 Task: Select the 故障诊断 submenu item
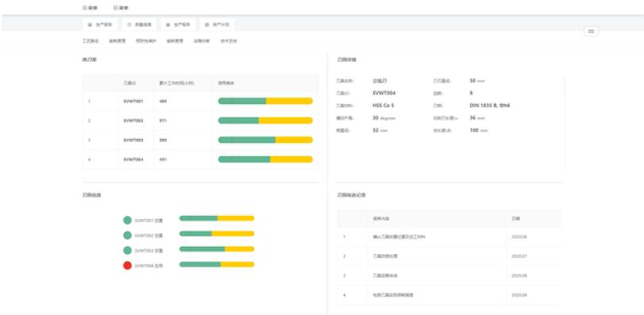click(x=202, y=41)
